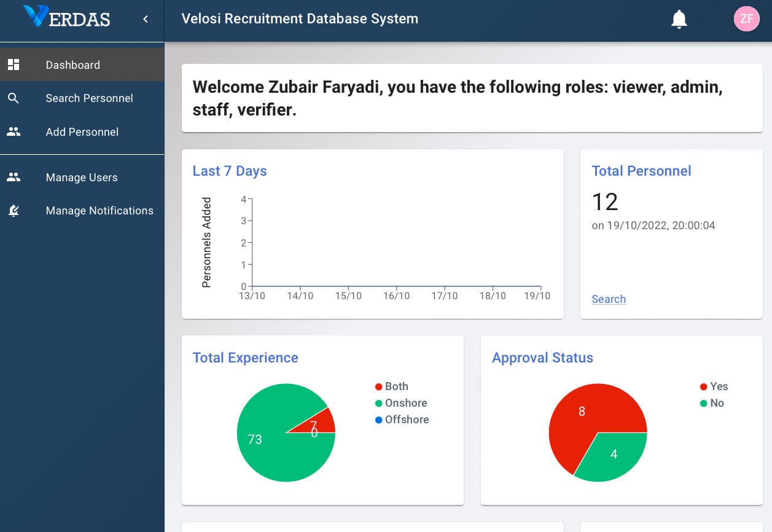The image size is (772, 532).
Task: Click the Approval Status heading
Action: coord(542,358)
